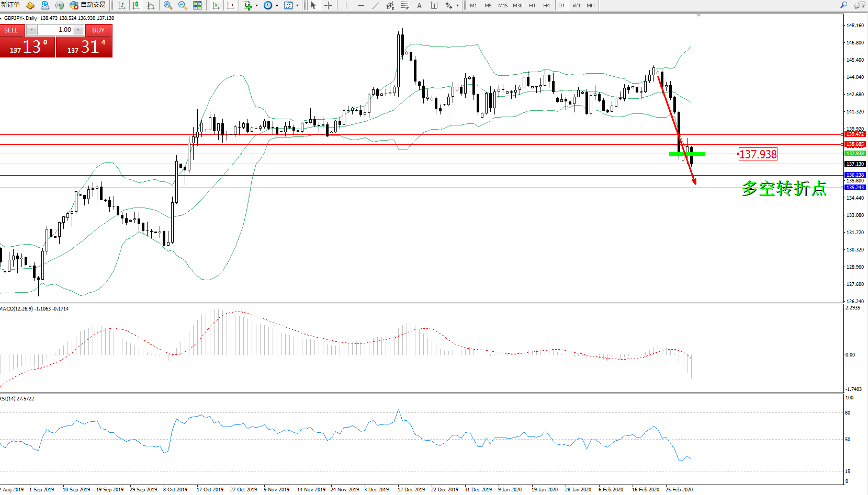
Task: Tile chart windows with the grid icon
Action: 197,5
